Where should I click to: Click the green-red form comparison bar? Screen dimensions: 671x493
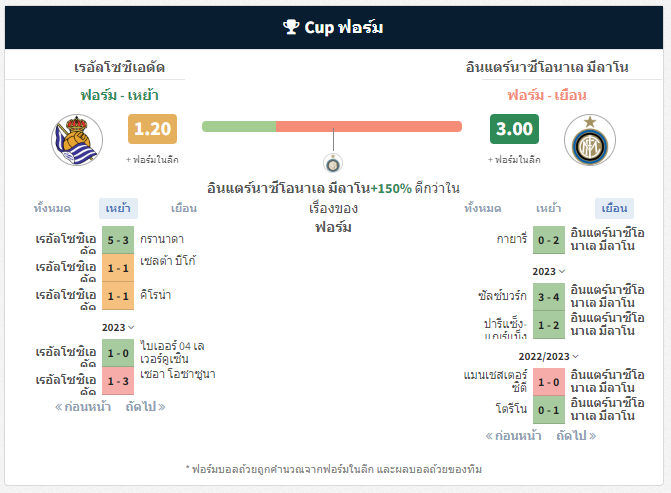pyautogui.click(x=332, y=127)
